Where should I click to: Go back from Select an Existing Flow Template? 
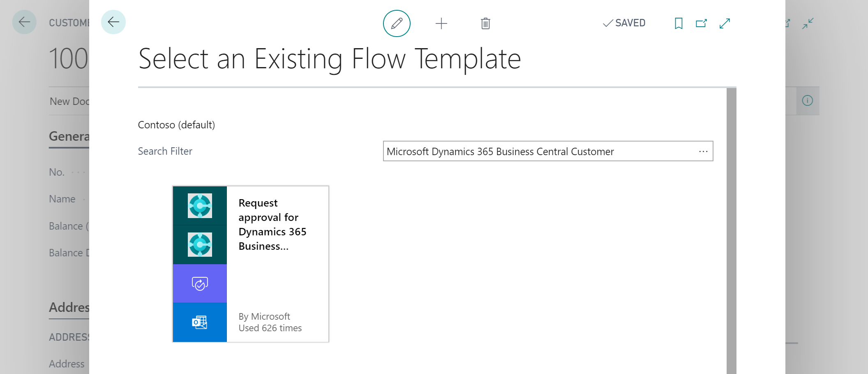tap(113, 22)
